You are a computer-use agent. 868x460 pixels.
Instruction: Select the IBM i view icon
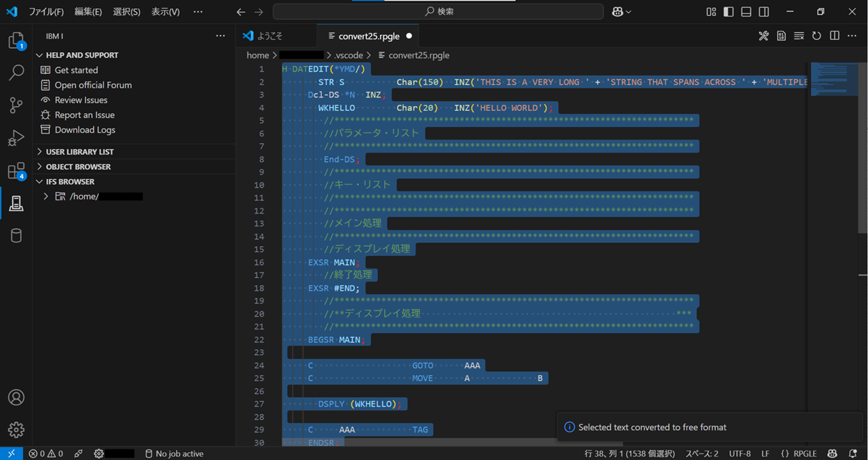click(x=16, y=203)
